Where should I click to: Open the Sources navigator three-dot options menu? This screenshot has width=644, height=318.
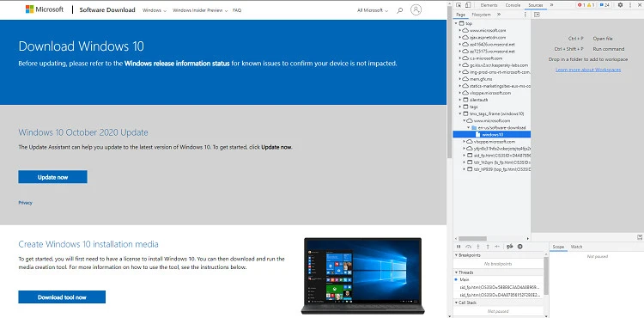tap(525, 15)
